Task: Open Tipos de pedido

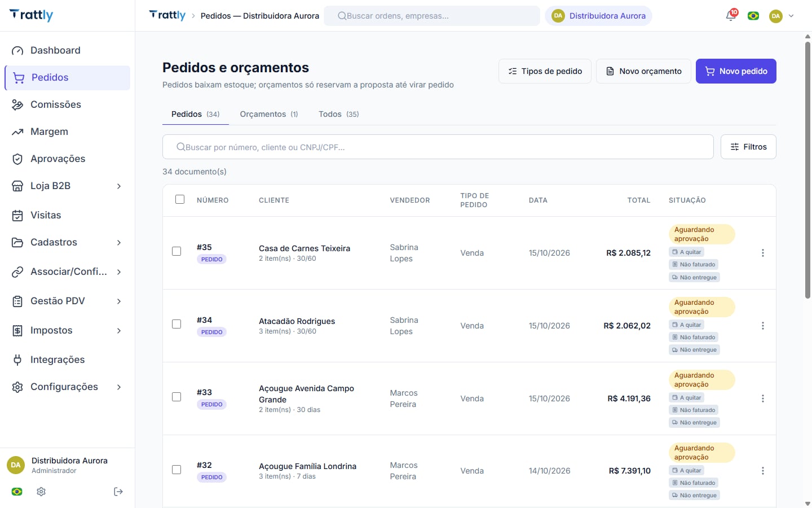Action: (x=545, y=71)
